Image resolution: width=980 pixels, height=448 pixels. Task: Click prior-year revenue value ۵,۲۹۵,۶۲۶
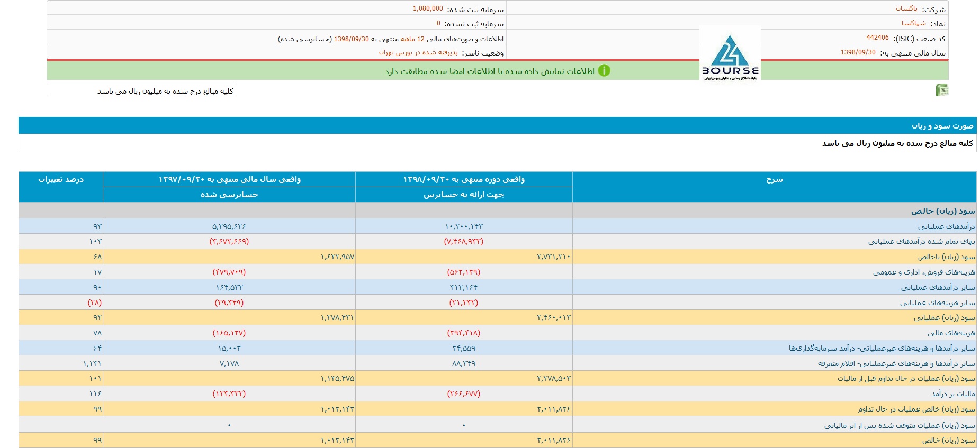click(x=229, y=226)
